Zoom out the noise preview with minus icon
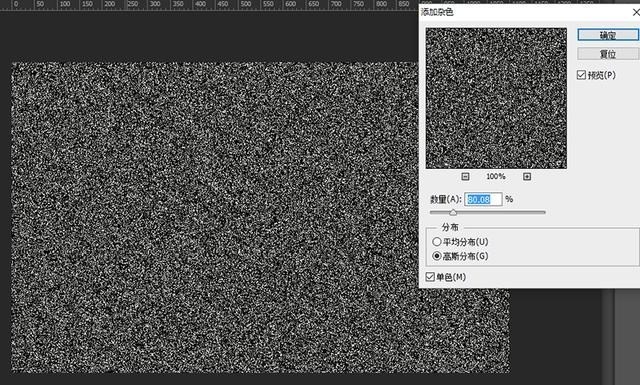 pyautogui.click(x=465, y=176)
